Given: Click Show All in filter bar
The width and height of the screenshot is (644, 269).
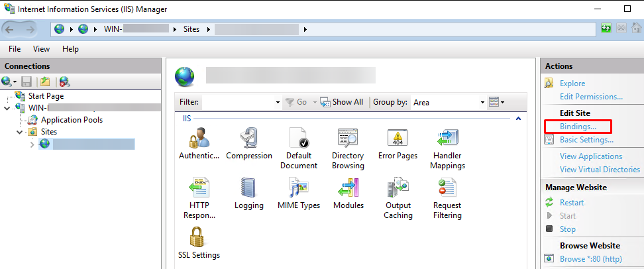Looking at the screenshot, I should 341,102.
